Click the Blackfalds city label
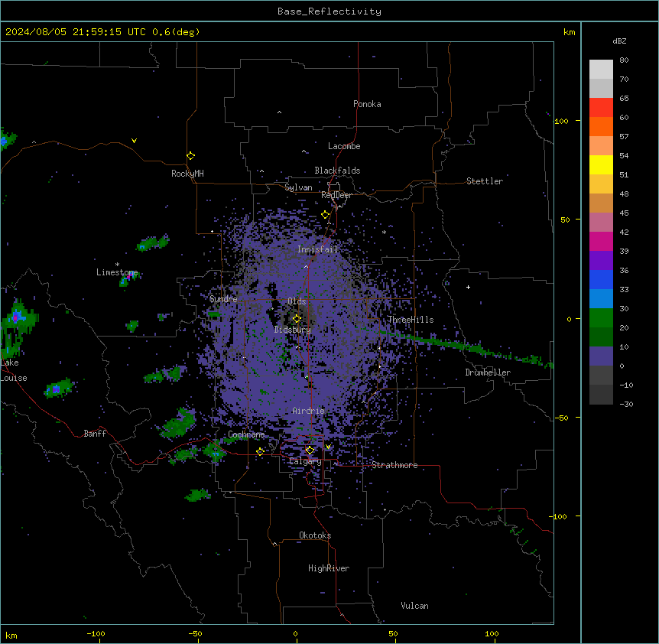Viewport: 659px width, 644px height. click(x=337, y=171)
